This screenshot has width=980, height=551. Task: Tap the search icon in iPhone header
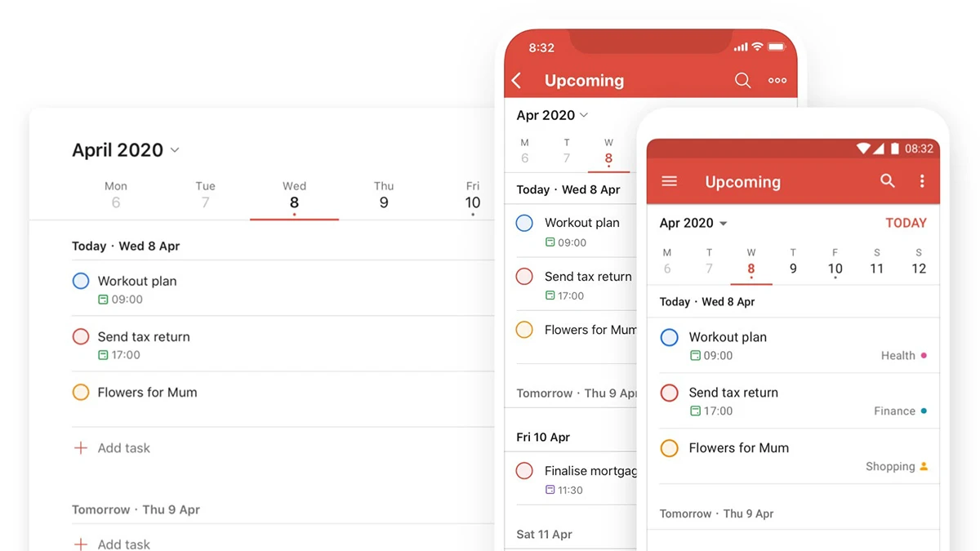742,80
